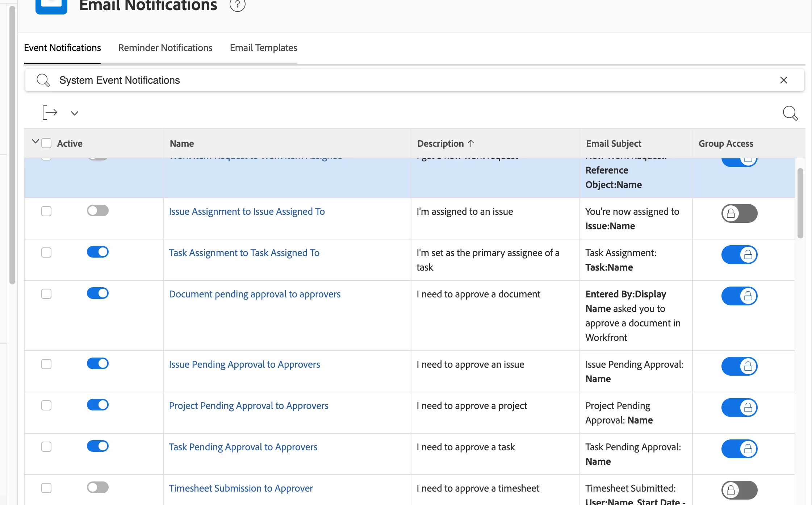Check the Task Pending Approval row checkbox
The image size is (812, 505).
click(46, 447)
